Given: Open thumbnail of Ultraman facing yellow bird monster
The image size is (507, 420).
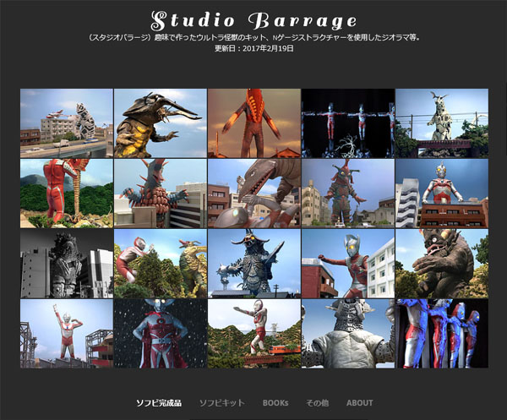Looking at the screenshot, I should point(161,264).
